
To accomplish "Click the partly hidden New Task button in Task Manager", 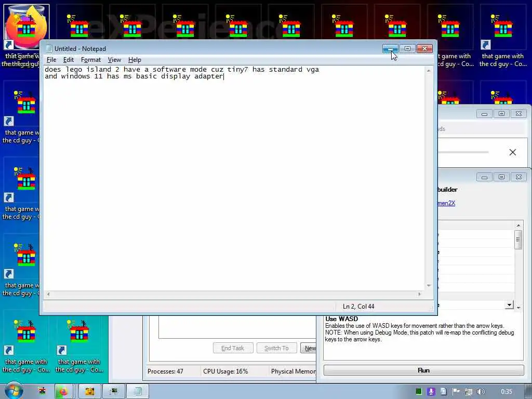I will coord(309,348).
